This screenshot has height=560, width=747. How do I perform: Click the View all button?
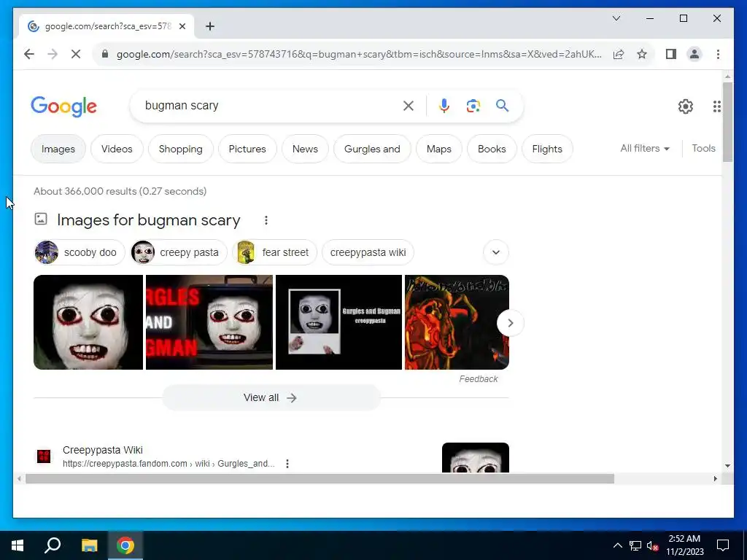(x=271, y=397)
